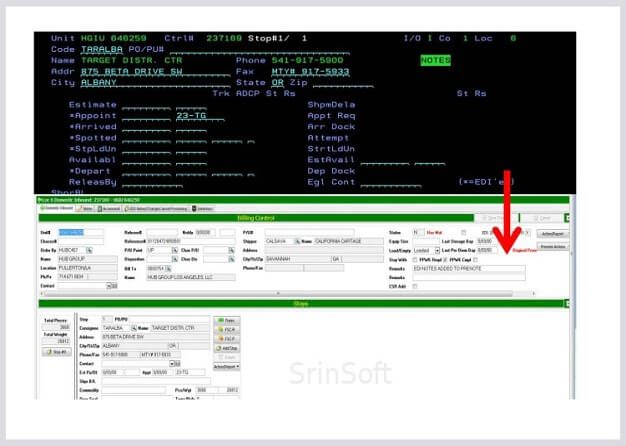Click the SAVANNAH city field
The width and height of the screenshot is (626, 446).
[x=297, y=259]
